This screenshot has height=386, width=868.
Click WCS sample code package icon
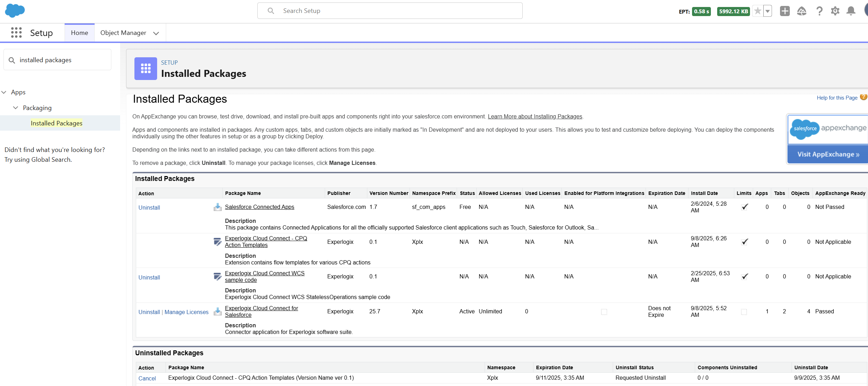(218, 277)
